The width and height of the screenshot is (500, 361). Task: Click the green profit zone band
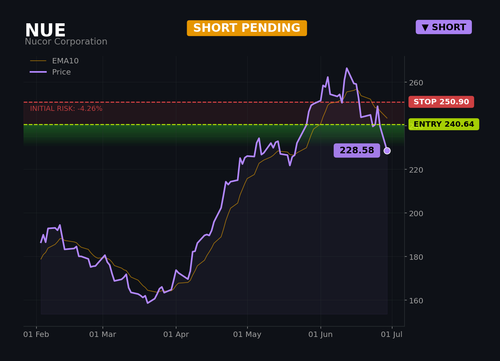tap(214, 135)
